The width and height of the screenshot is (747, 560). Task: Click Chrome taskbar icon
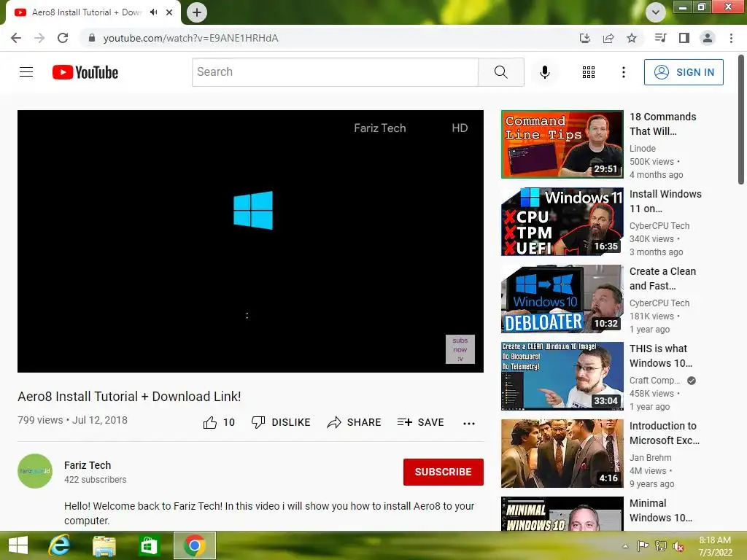point(194,545)
